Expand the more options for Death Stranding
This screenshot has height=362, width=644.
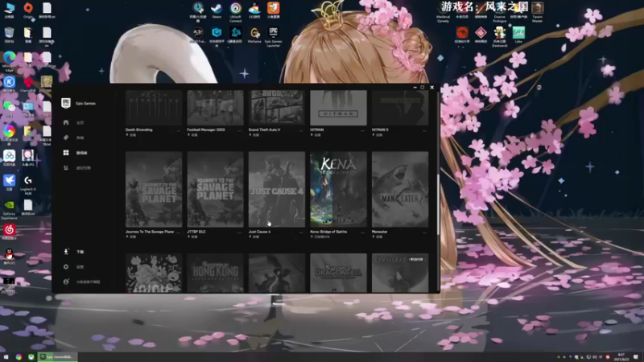tap(178, 130)
